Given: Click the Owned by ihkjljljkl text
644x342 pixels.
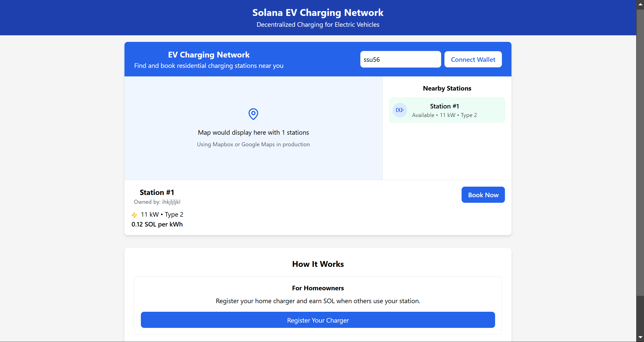Looking at the screenshot, I should click(157, 202).
